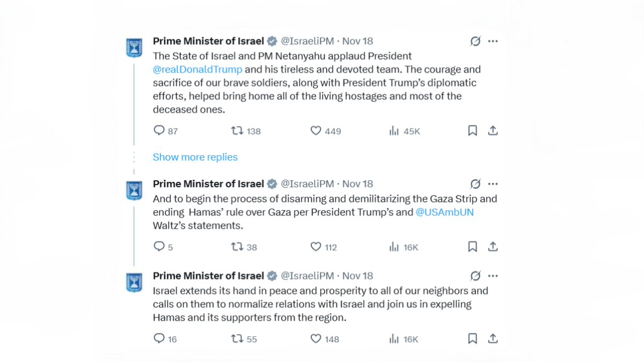Share the first tweet applauding President Trump
The height and width of the screenshot is (362, 644).
[493, 131]
